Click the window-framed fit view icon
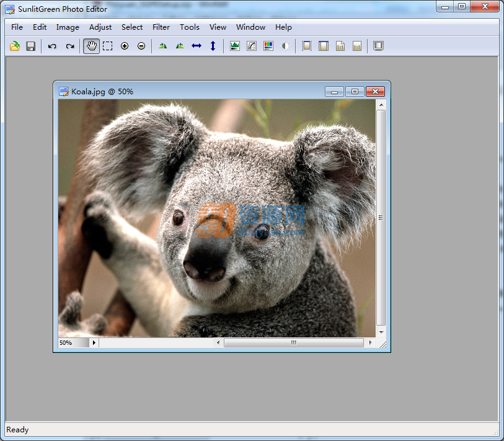Image resolution: width=504 pixels, height=441 pixels. (324, 46)
